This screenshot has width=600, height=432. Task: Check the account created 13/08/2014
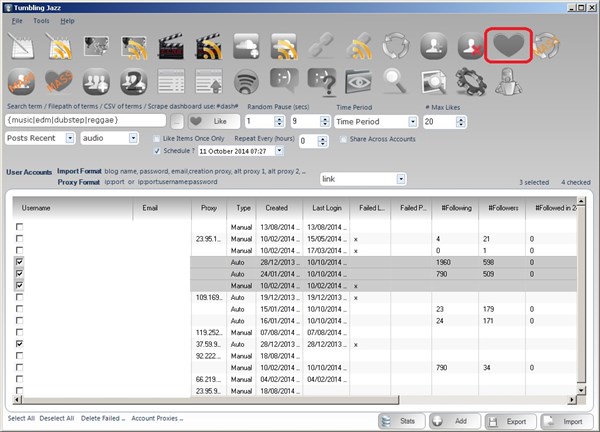(20, 227)
